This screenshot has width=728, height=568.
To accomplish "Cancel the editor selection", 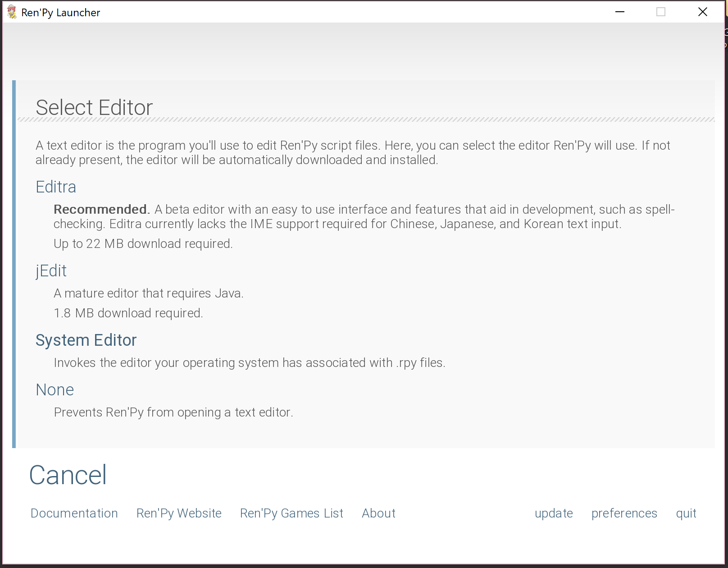I will click(x=68, y=475).
